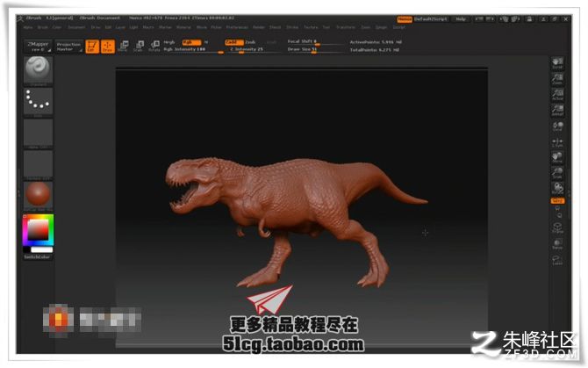The image size is (588, 368).
Task: Toggle the orange Menus button
Action: (405, 19)
